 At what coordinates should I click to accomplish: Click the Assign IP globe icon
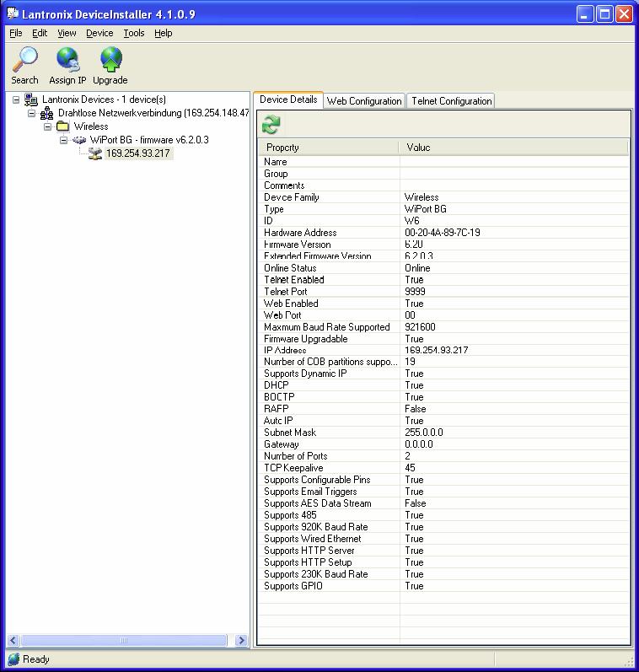click(x=67, y=59)
